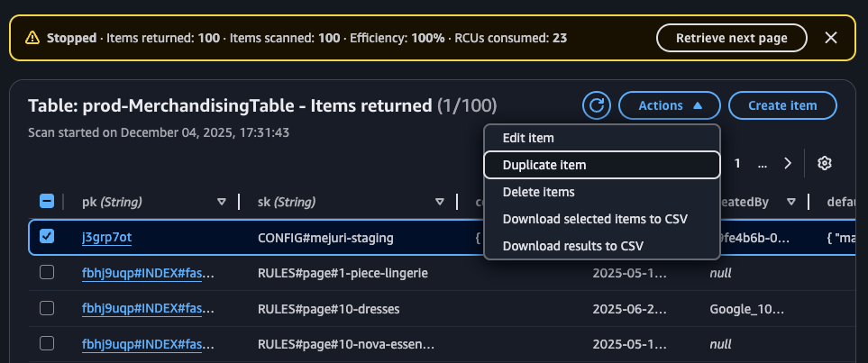
Task: Retrieve next page of results
Action: 731,38
